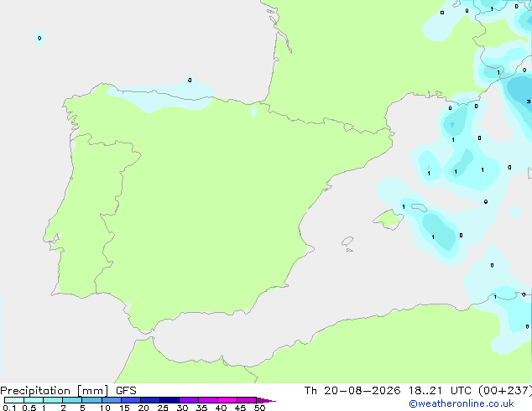
Task: Click the '35' legend label
Action: 201,408
